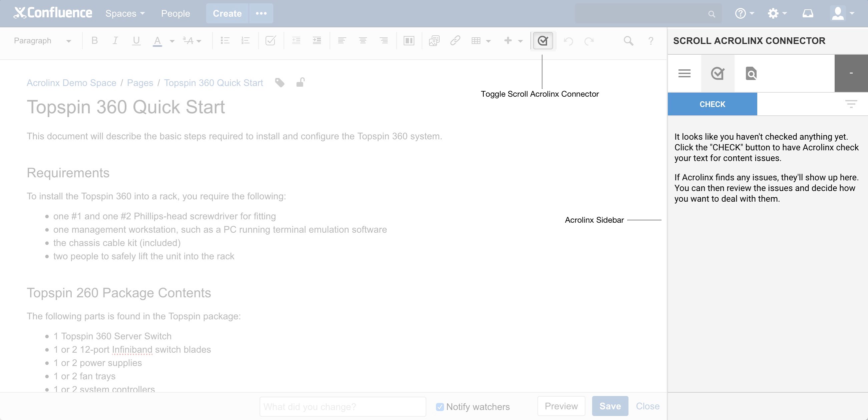This screenshot has height=420, width=868.
Task: Insert a task list checkbox
Action: click(271, 41)
